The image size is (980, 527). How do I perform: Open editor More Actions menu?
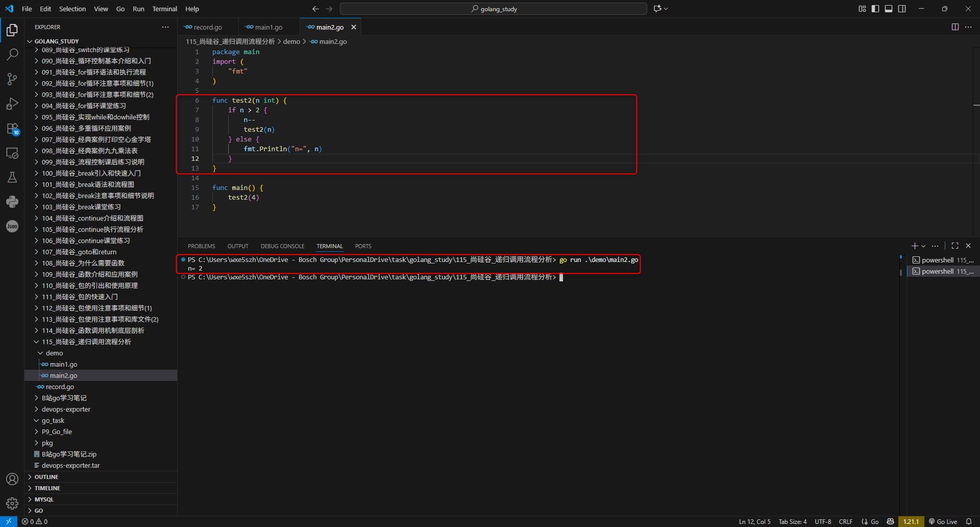(x=968, y=27)
